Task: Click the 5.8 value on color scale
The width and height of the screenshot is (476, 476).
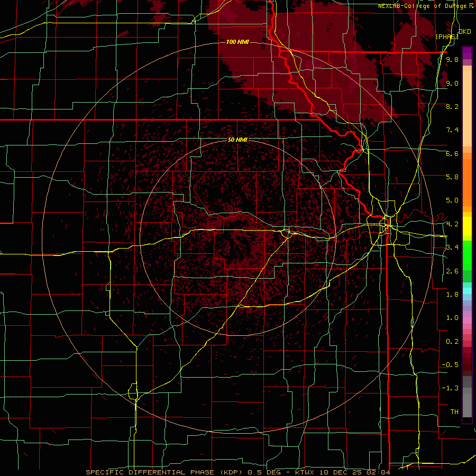Action: (x=452, y=177)
